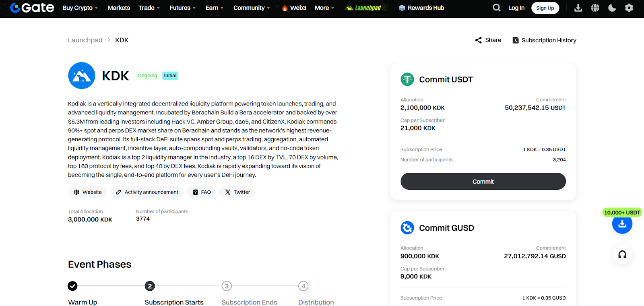
Task: Click the floating blue download button
Action: pyautogui.click(x=622, y=224)
